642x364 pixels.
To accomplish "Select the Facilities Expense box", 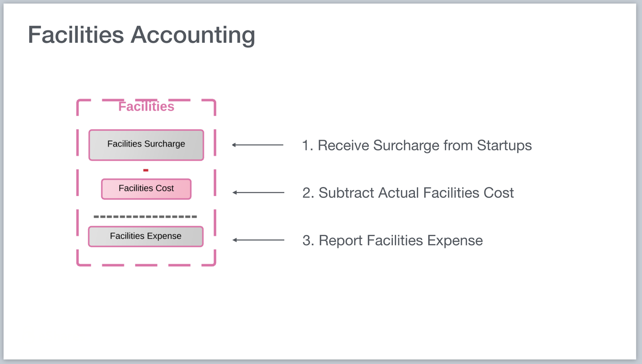I will 146,236.
